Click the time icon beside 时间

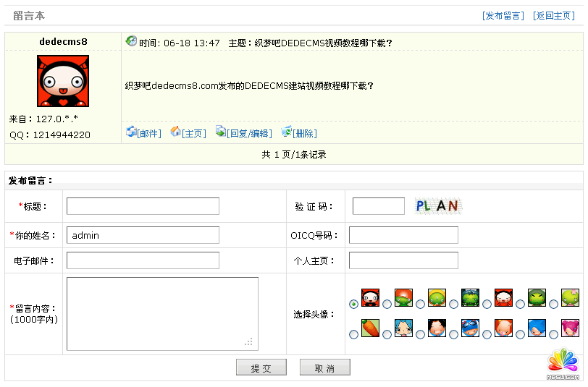(x=131, y=41)
